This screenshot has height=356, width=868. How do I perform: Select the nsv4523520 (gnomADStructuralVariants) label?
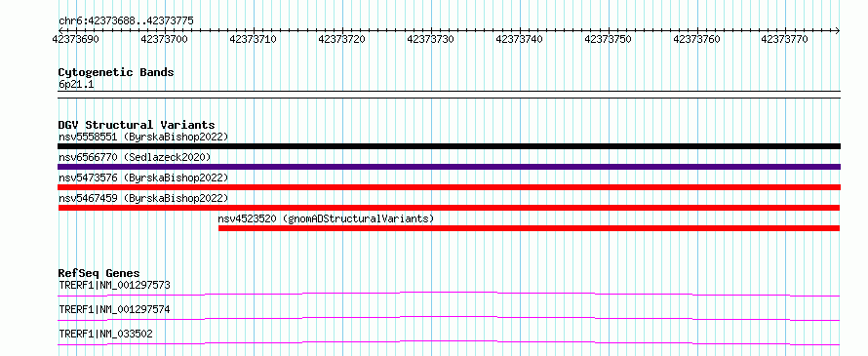pyautogui.click(x=326, y=218)
